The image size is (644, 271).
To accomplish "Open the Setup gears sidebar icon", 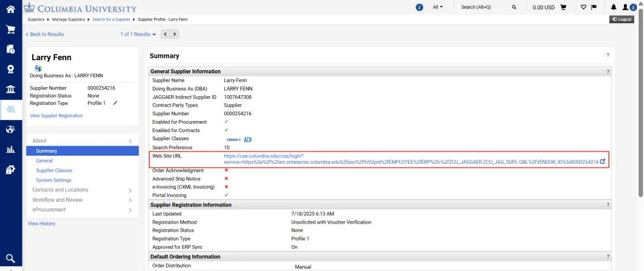I will click(11, 170).
